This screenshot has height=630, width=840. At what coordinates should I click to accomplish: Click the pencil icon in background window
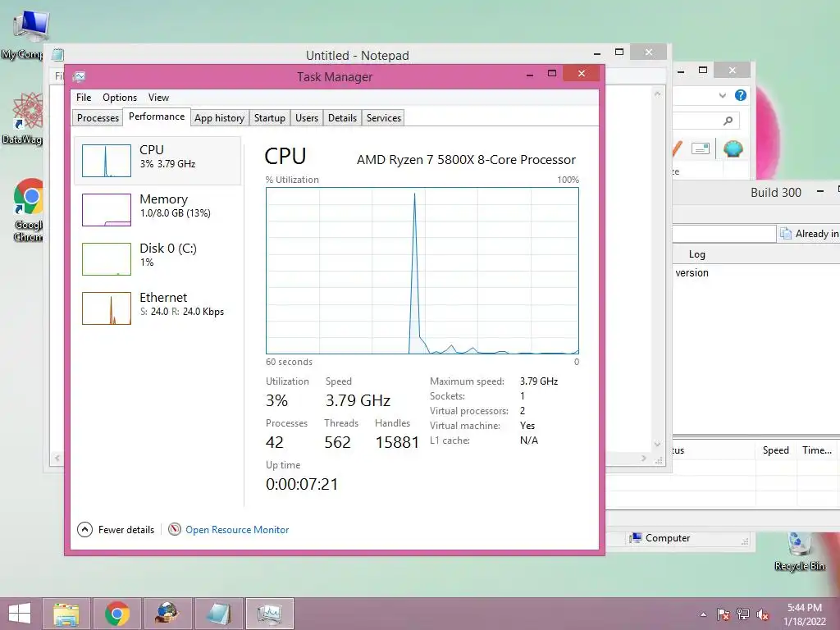point(677,148)
